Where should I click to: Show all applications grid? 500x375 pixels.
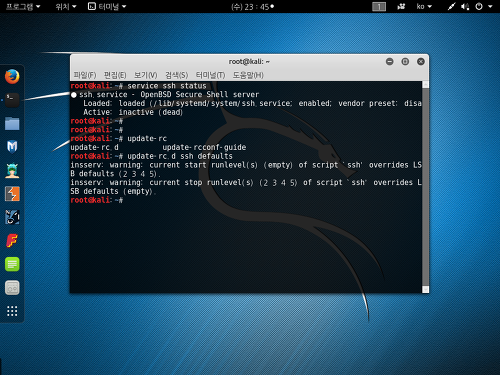tap(12, 311)
